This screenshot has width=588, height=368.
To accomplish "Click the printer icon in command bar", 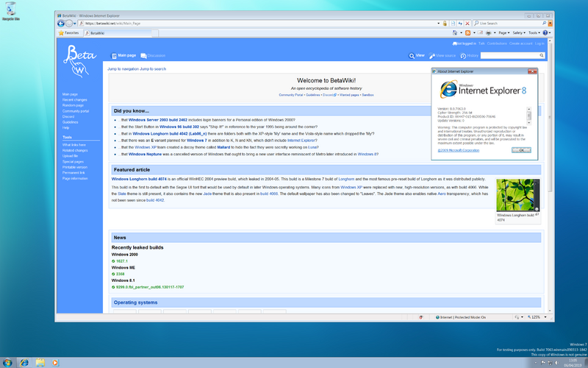I will point(488,33).
